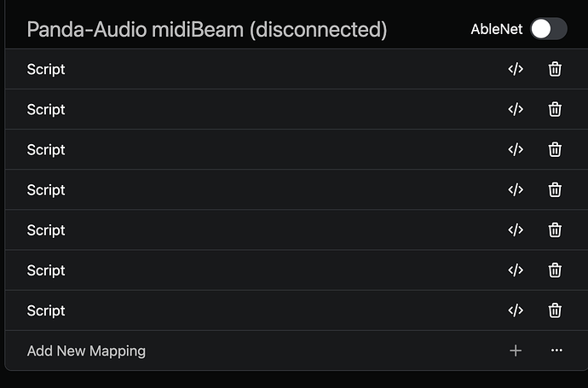This screenshot has width=588, height=388.
Task: Remove the fourth Script mapping
Action: point(555,189)
